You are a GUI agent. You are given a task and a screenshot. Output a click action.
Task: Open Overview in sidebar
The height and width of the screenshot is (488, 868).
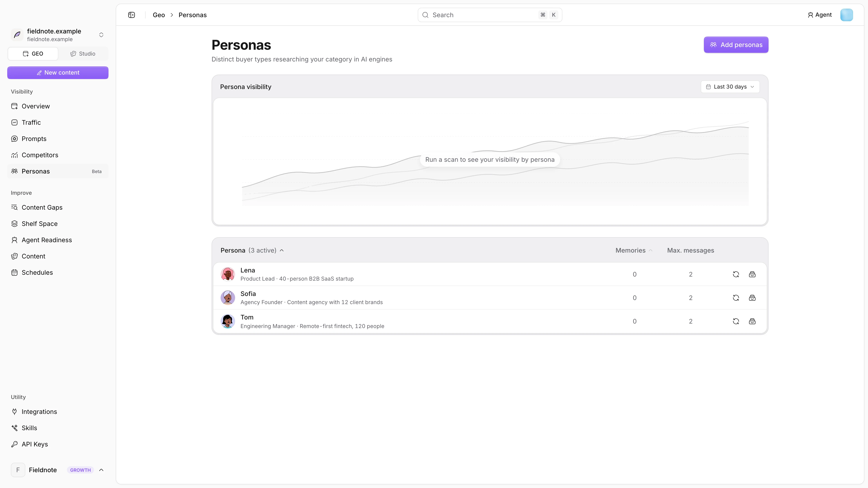(x=58, y=106)
